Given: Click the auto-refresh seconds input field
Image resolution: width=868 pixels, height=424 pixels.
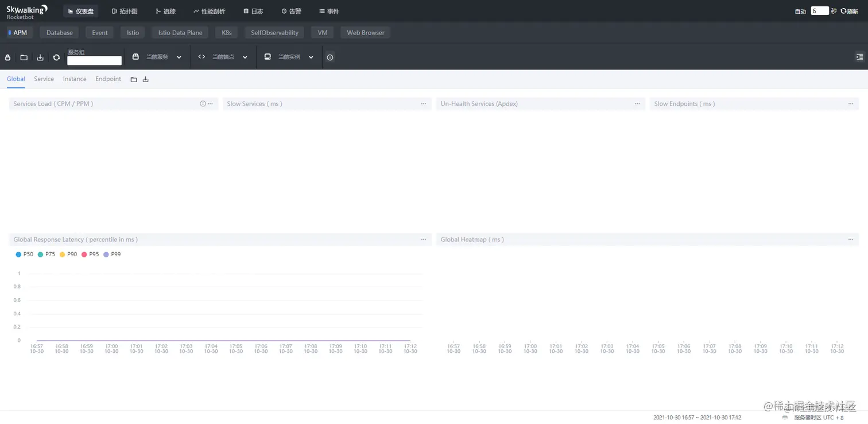Looking at the screenshot, I should [820, 11].
